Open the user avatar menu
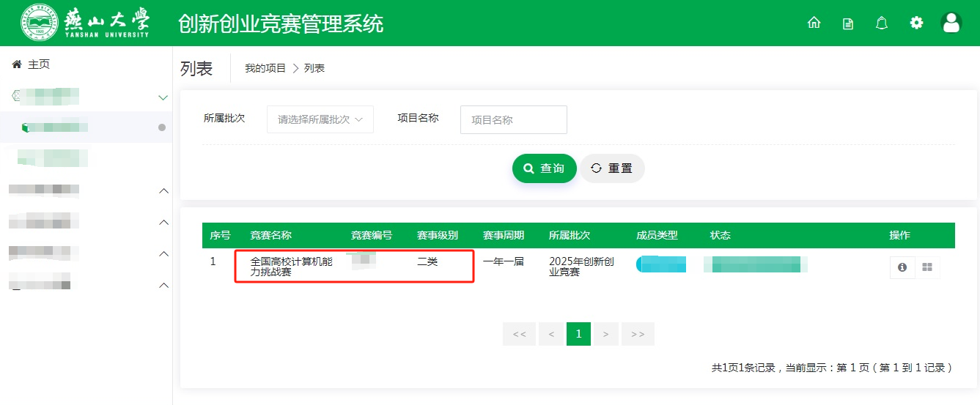The height and width of the screenshot is (405, 980). [951, 23]
